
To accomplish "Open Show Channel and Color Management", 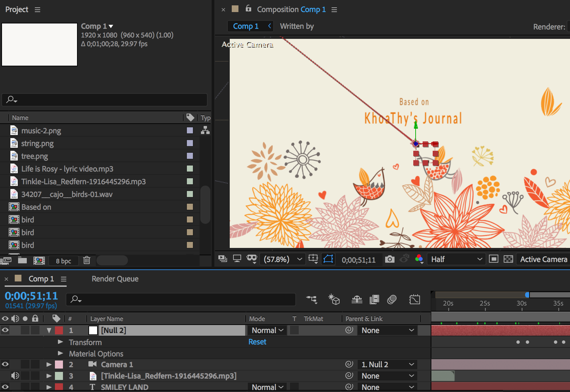I will tap(419, 259).
